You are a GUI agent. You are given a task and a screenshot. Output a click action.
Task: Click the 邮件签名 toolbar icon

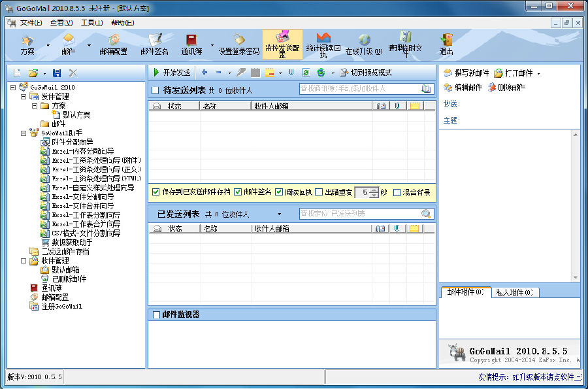tap(154, 44)
